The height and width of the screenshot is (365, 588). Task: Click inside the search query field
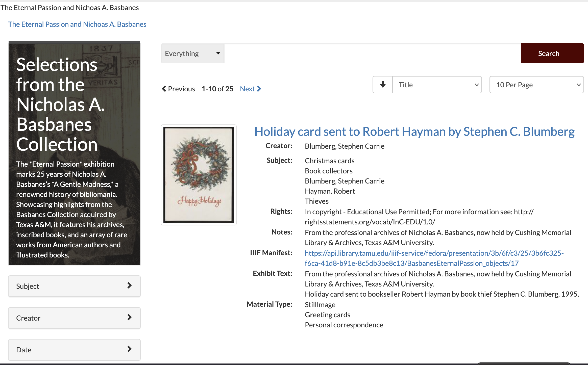[371, 53]
